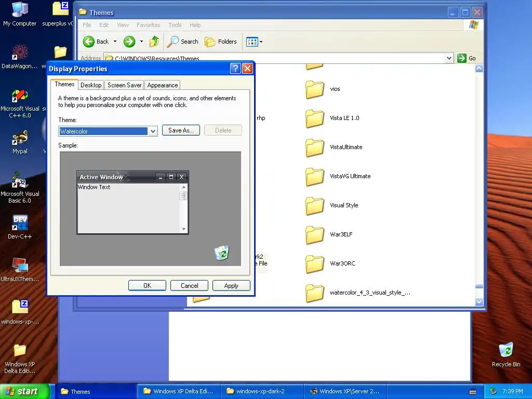Click the green Go arrow button
Screen dimensions: 532x399
pyautogui.click(x=461, y=58)
